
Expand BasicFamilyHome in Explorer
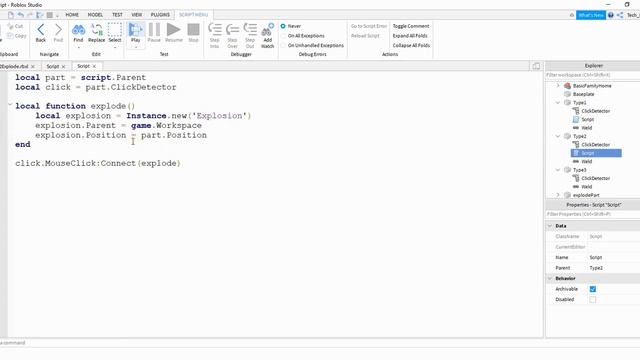tap(558, 86)
